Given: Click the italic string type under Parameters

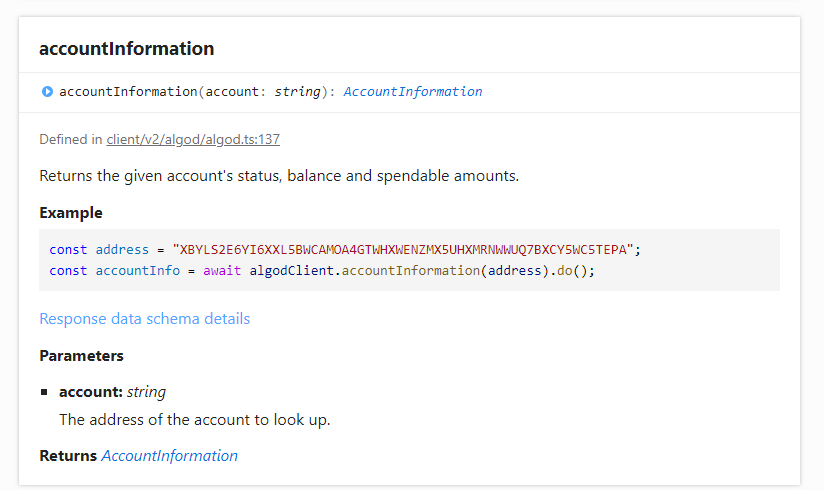Looking at the screenshot, I should click(146, 392).
